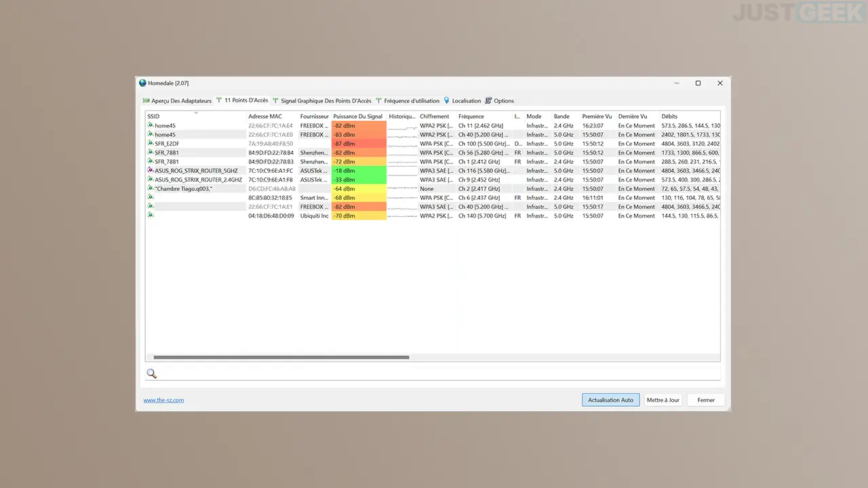The width and height of the screenshot is (868, 488).
Task: Click MAC address 7C:10:C9:6E:A1:F8
Action: (x=271, y=180)
